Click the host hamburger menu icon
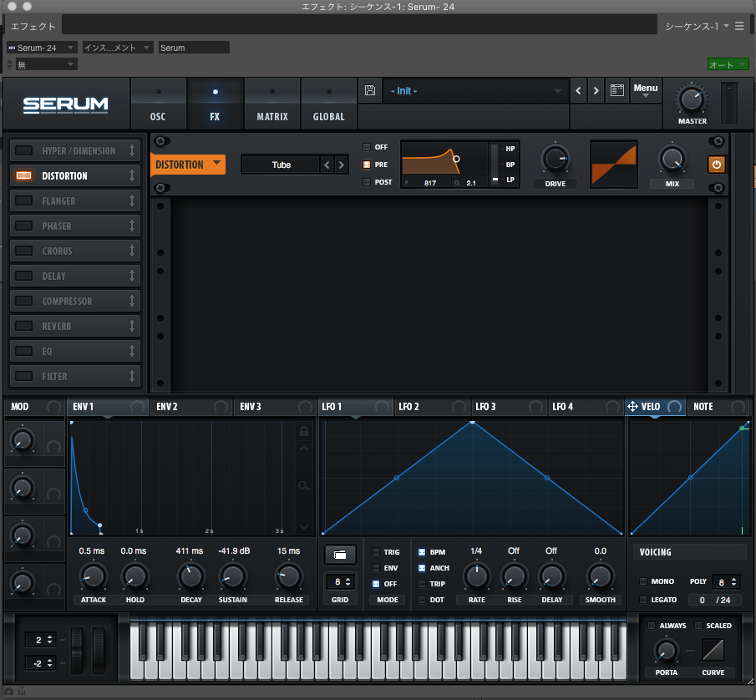The width and height of the screenshot is (756, 700). (x=739, y=26)
